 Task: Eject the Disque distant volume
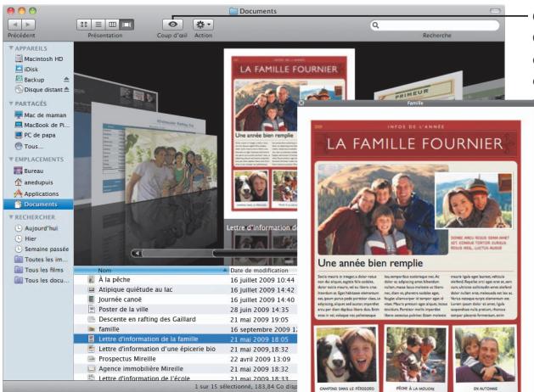point(67,89)
